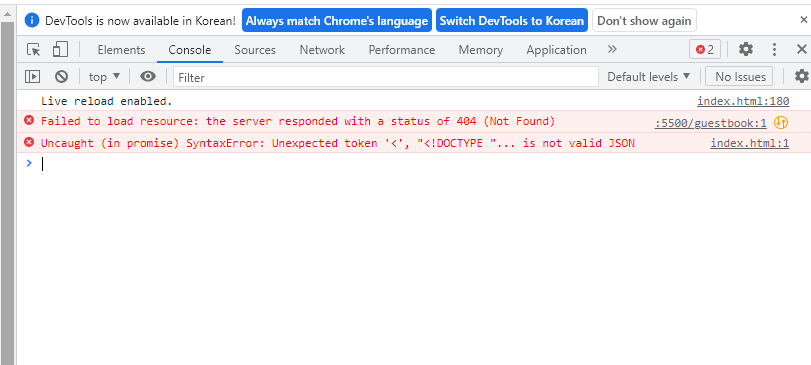Activate the inspect element picker icon
Viewport: 811px width, 365px height.
[x=34, y=50]
